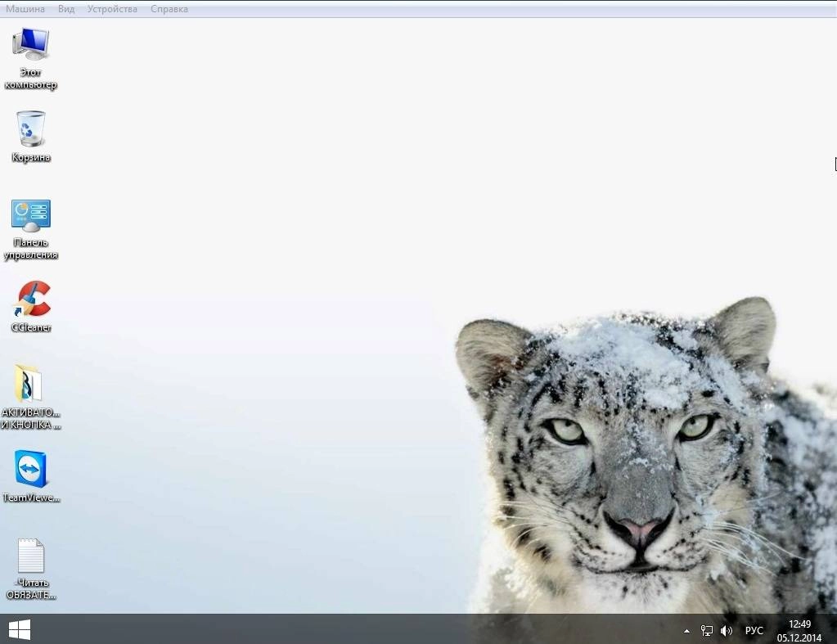Open the taskbar clock showing 12:49
Viewport: 837px width, 644px height.
point(799,631)
